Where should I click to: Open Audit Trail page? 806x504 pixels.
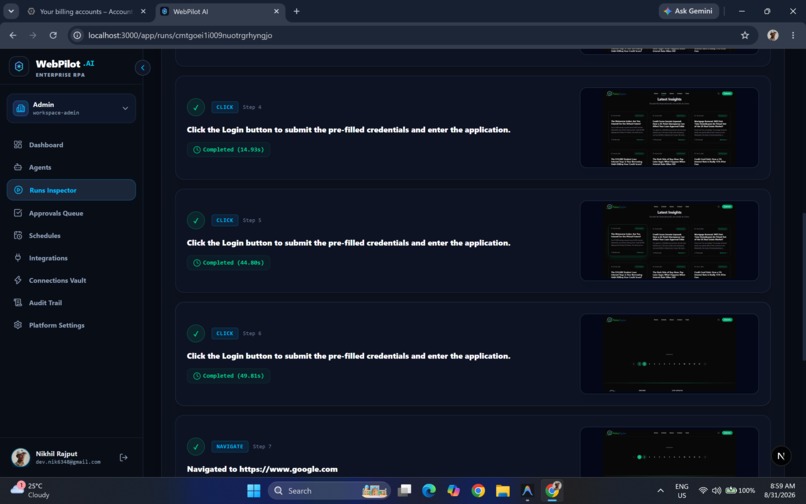coord(71,303)
